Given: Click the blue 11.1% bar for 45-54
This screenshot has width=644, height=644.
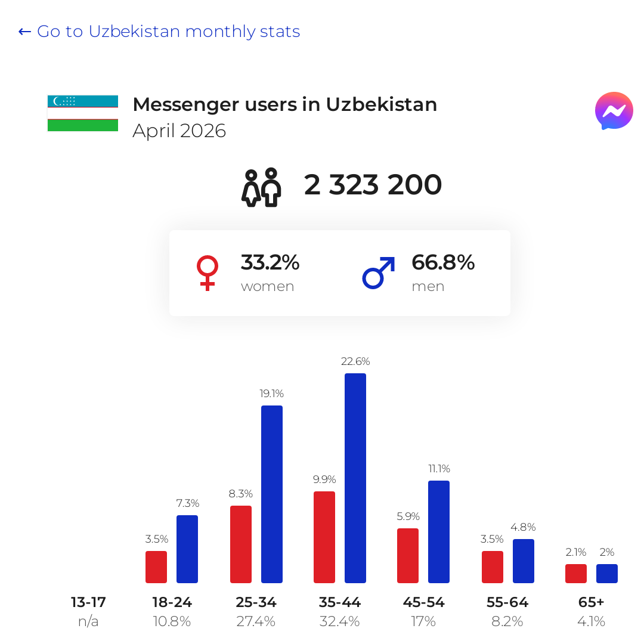Looking at the screenshot, I should pyautogui.click(x=439, y=532).
